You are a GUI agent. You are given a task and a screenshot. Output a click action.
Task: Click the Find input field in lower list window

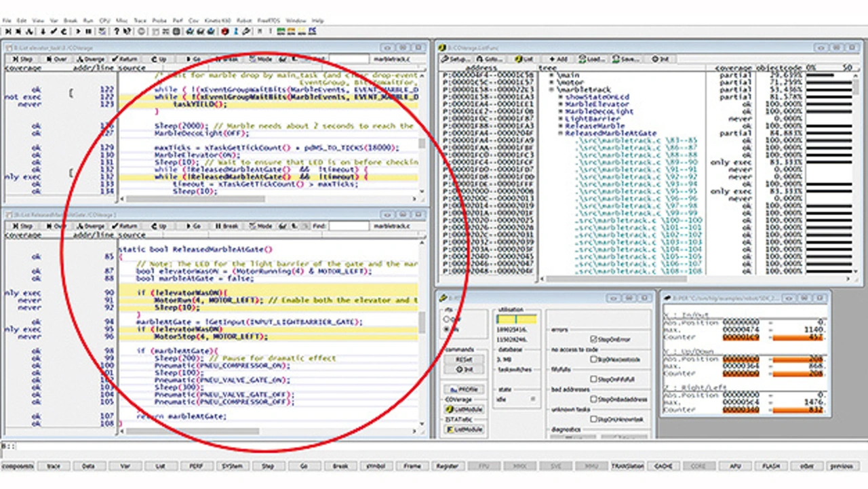coord(349,226)
